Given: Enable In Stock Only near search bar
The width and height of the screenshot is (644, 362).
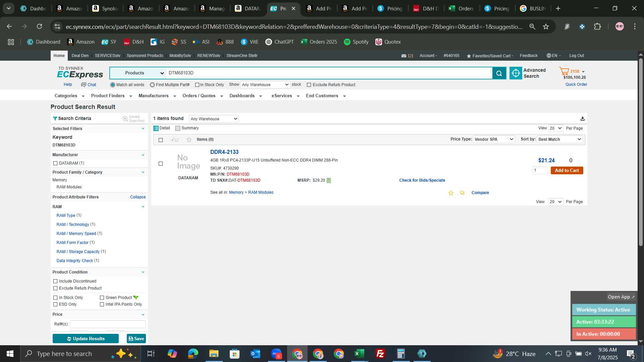Looking at the screenshot, I should coord(197,85).
